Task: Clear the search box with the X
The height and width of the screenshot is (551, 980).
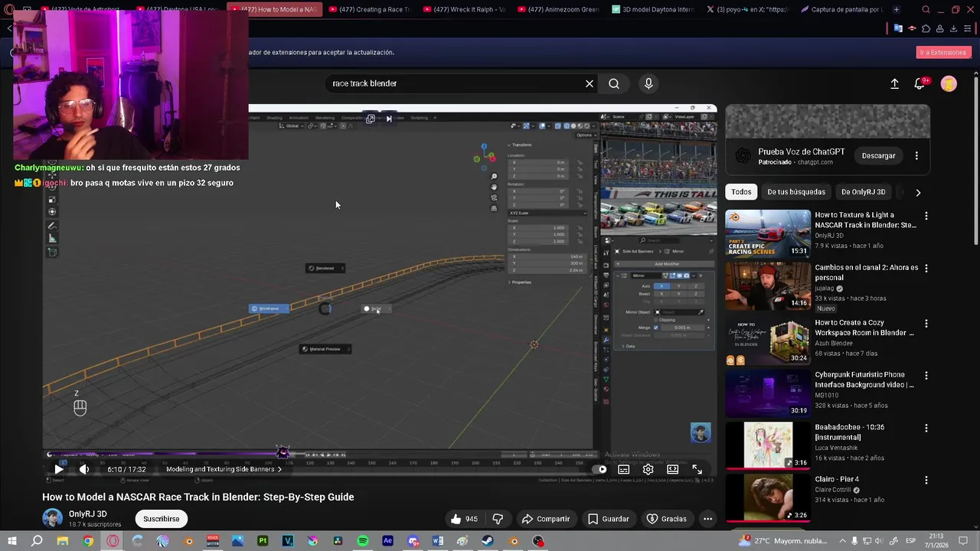Action: (x=590, y=83)
